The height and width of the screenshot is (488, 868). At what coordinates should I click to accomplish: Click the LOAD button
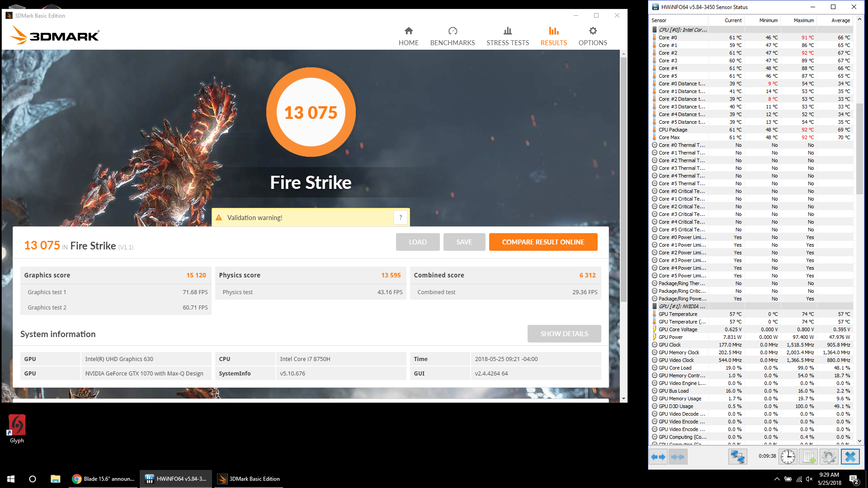pos(418,242)
